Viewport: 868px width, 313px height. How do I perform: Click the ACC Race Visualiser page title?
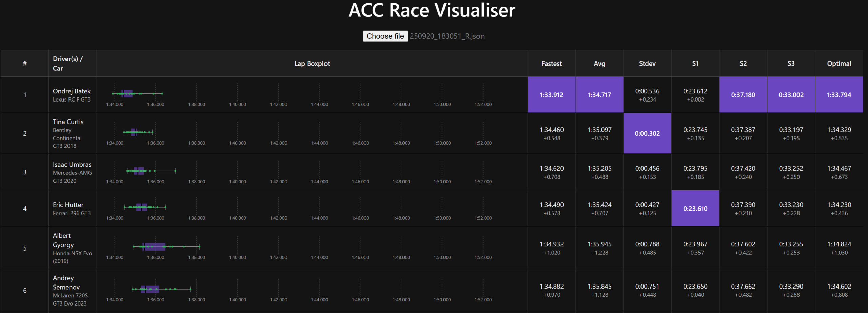coord(432,10)
